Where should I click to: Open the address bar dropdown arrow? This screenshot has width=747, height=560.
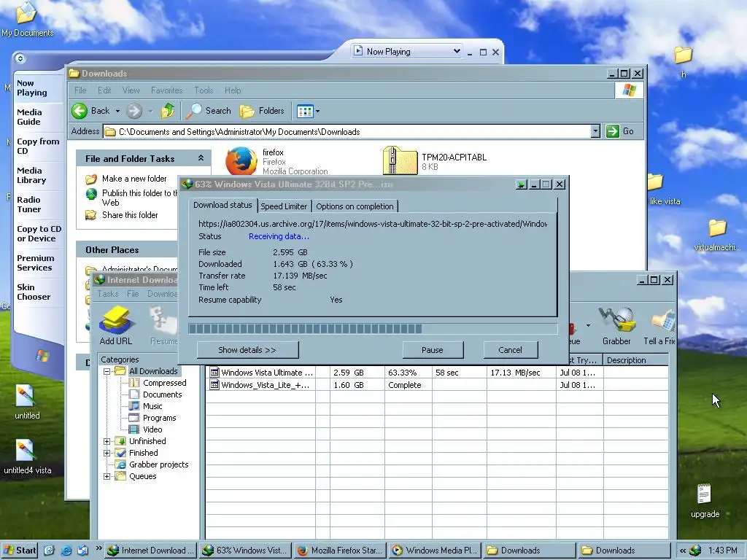point(595,131)
